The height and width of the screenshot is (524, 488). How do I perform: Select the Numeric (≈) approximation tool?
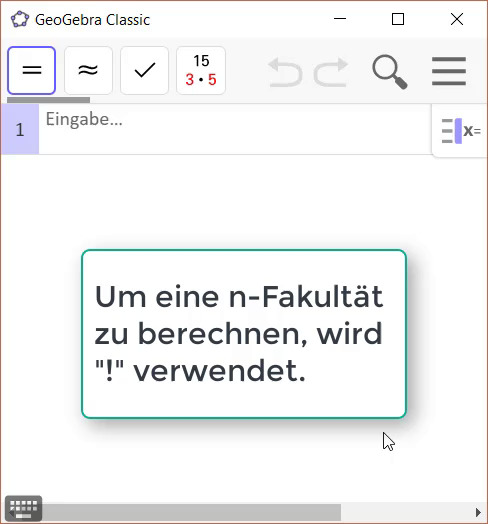point(88,71)
